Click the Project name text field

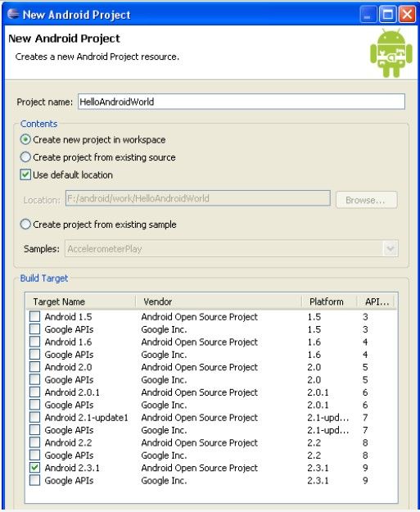point(242,102)
